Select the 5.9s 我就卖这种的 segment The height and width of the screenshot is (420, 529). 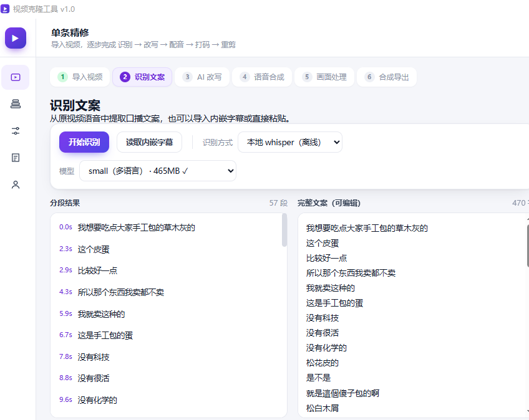point(168,314)
